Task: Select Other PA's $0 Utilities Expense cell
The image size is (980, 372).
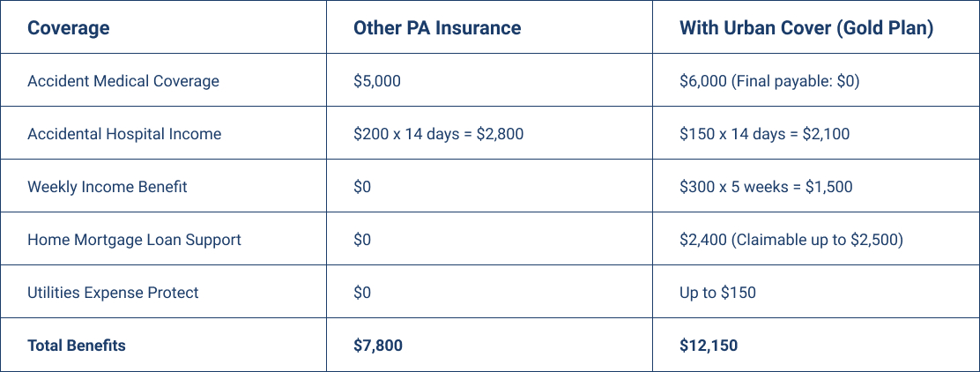Action: (363, 293)
